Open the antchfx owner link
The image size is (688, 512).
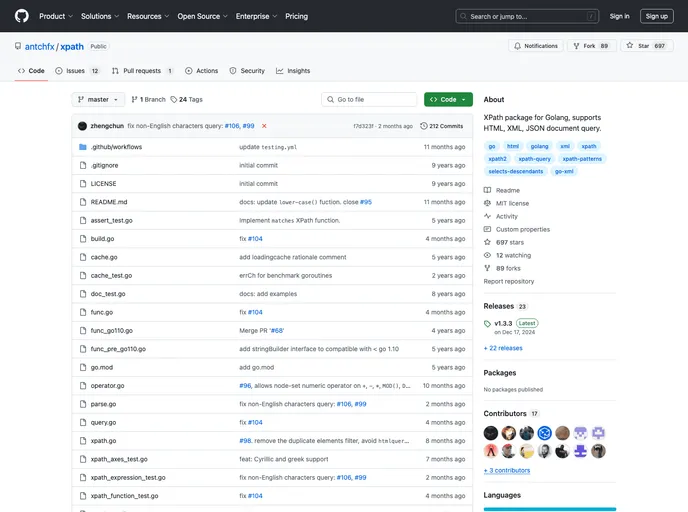tap(39, 47)
